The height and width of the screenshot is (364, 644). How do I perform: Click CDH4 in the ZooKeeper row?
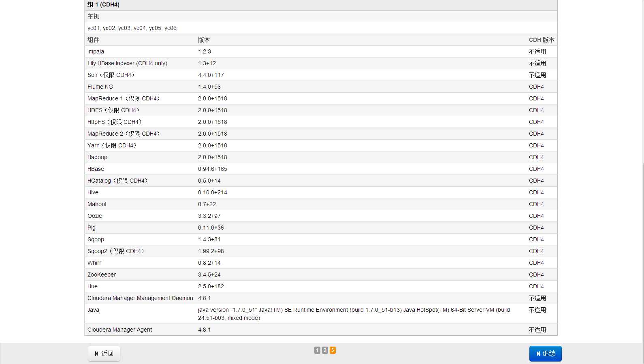point(536,275)
